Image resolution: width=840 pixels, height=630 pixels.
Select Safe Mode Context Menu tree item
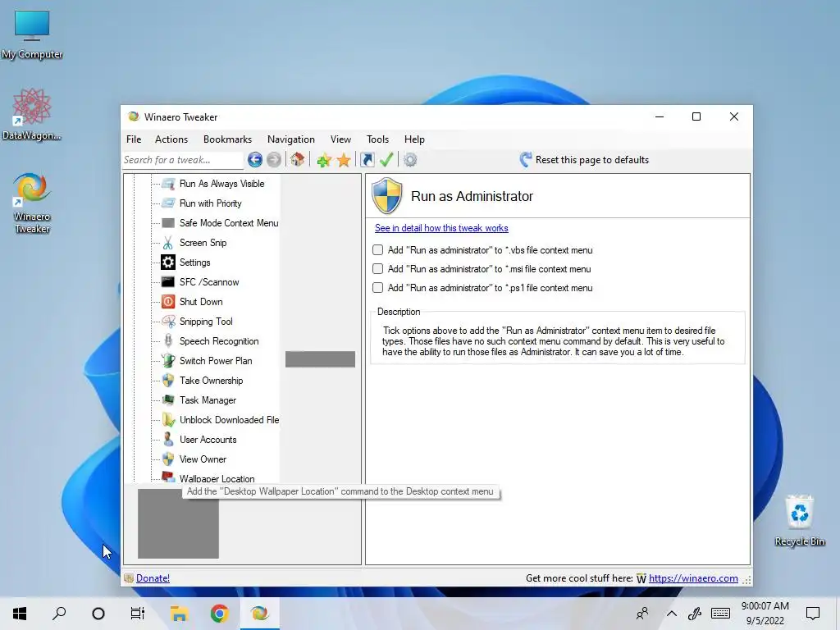229,223
